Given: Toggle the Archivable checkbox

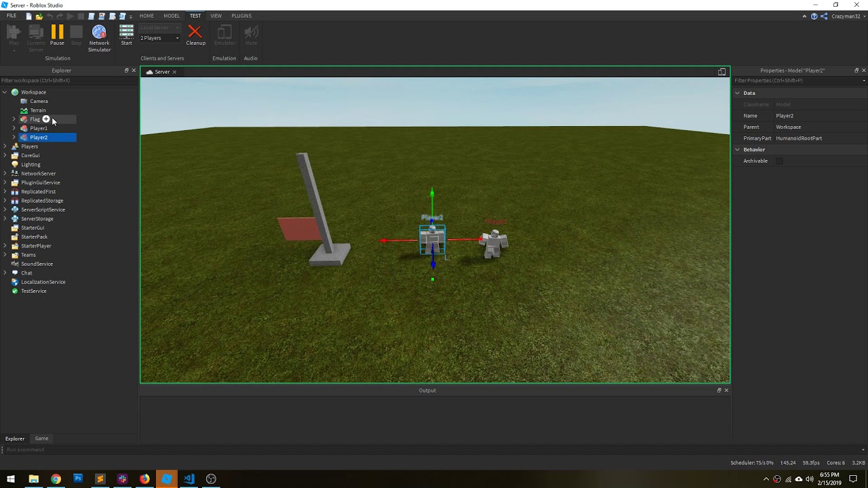Looking at the screenshot, I should click(779, 161).
